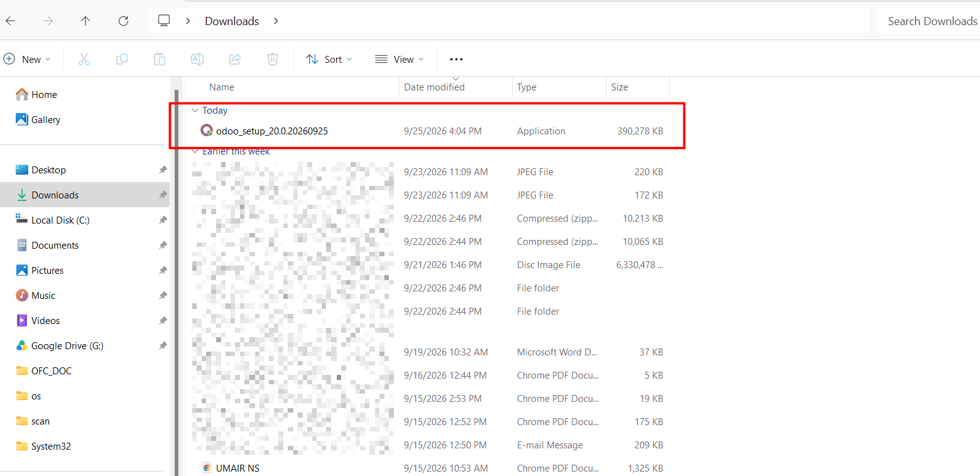This screenshot has height=476, width=980.
Task: Open the New dropdown menu
Action: [27, 59]
